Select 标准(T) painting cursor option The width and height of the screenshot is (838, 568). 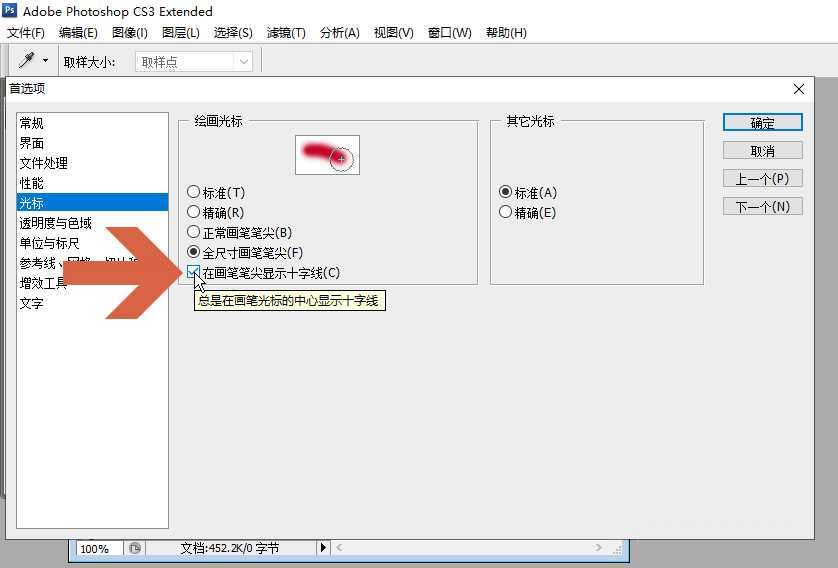194,193
